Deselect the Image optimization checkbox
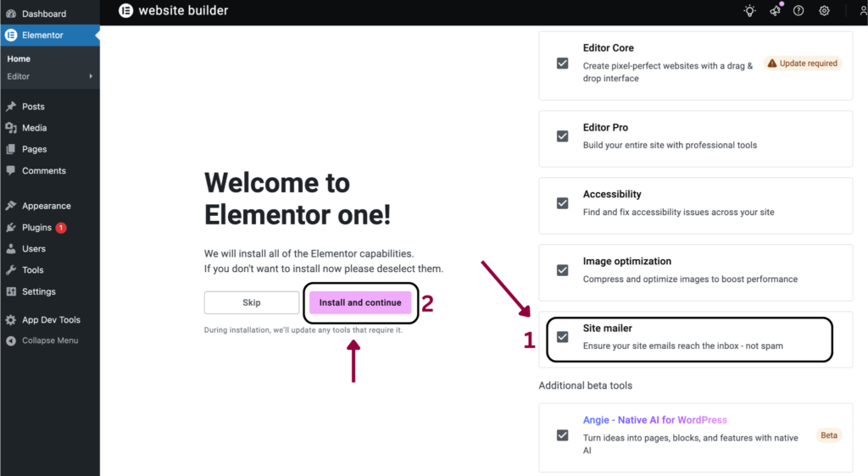This screenshot has height=476, width=868. [562, 270]
